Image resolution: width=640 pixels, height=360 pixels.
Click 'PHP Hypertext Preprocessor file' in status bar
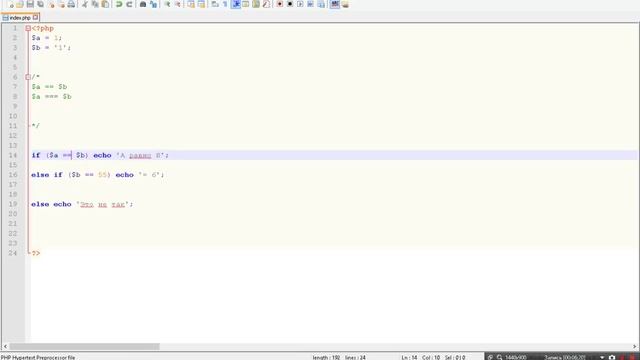click(x=38, y=357)
